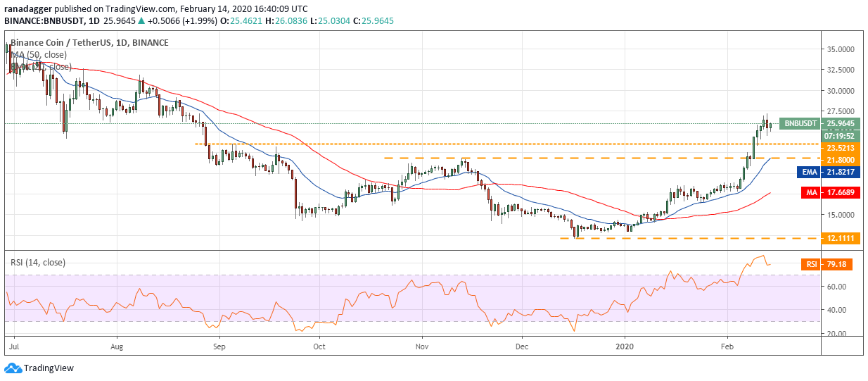Click the 27.5000 price axis label
868x381 pixels.
pyautogui.click(x=840, y=111)
